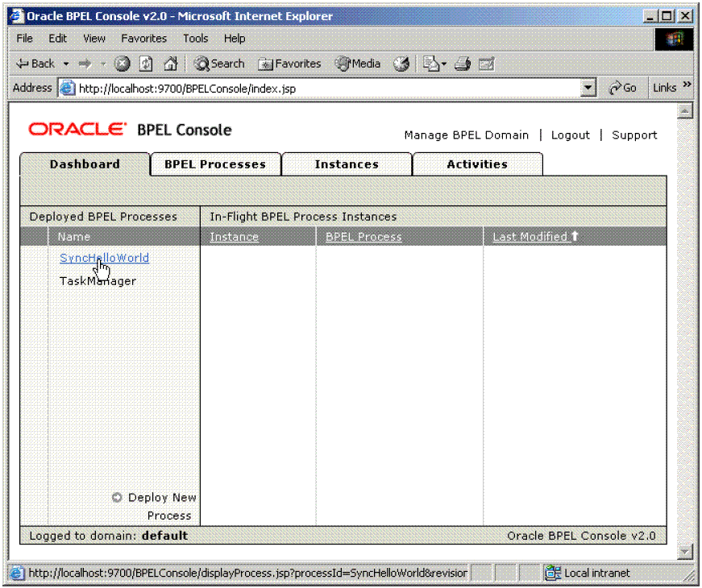Viewport: 702px width, 588px height.
Task: Open Manage BPEL Domain link
Action: 466,135
